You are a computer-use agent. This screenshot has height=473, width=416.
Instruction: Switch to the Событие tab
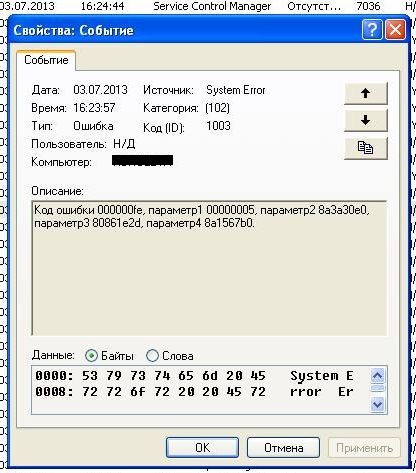(x=46, y=60)
